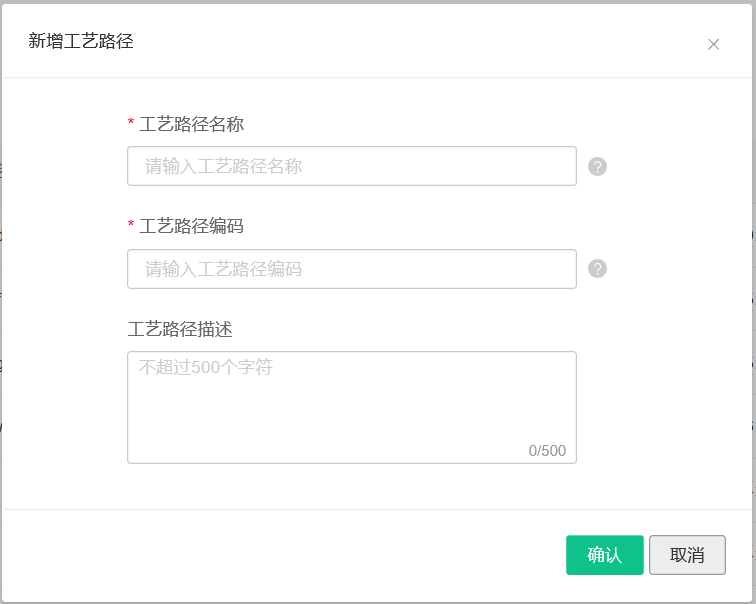Click the question mark circle near code input

(x=597, y=268)
